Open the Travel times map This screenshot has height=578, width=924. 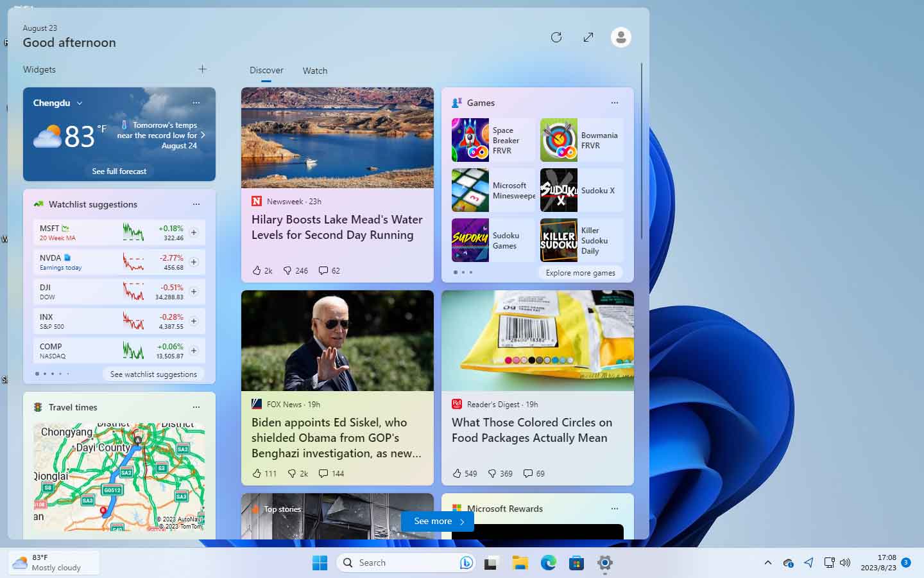click(119, 477)
